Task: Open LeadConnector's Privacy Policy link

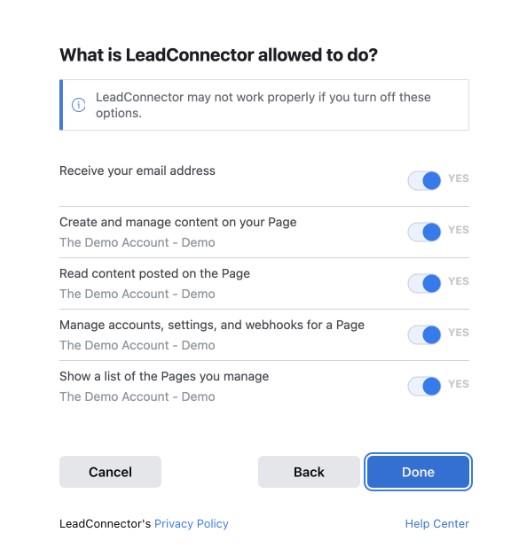Action: click(x=191, y=524)
